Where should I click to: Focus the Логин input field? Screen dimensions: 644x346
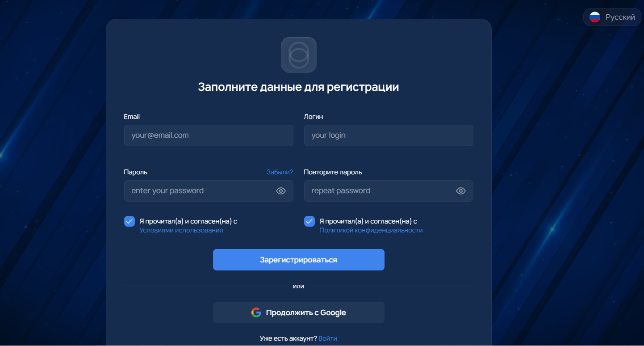click(389, 135)
